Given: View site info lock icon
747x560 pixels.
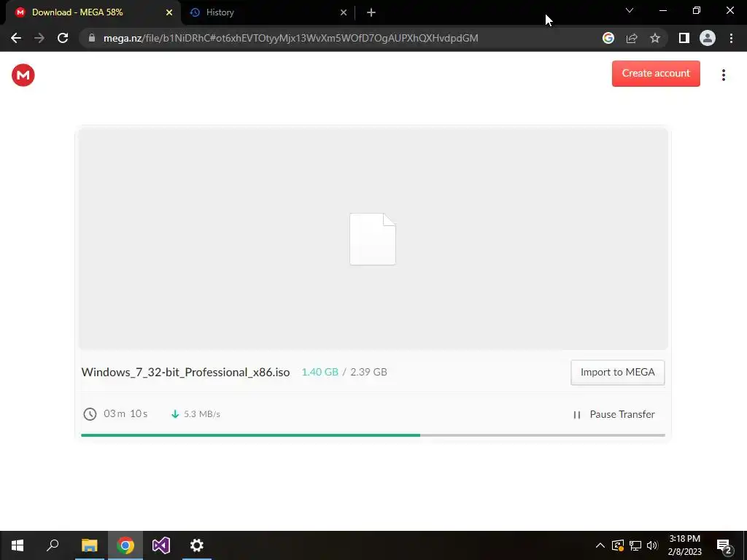Looking at the screenshot, I should [x=92, y=38].
